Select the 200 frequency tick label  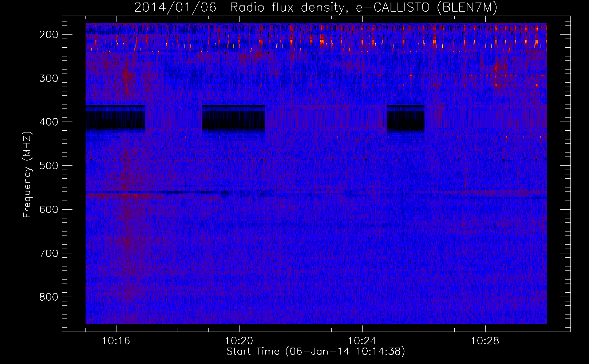tap(49, 35)
